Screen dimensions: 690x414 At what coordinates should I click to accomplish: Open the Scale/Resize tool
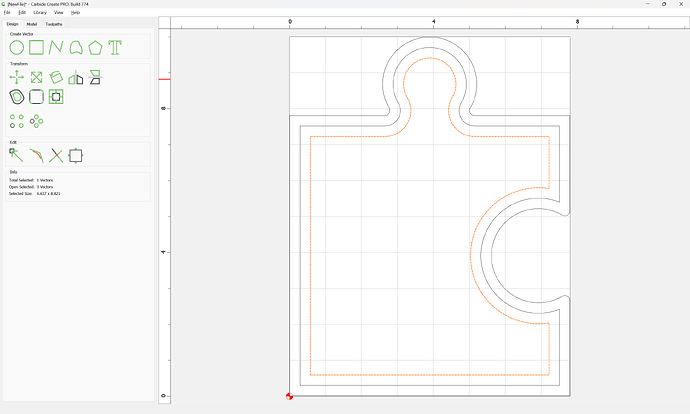click(x=36, y=77)
